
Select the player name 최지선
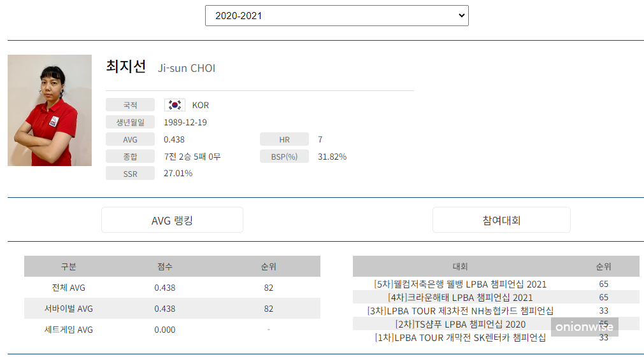125,67
